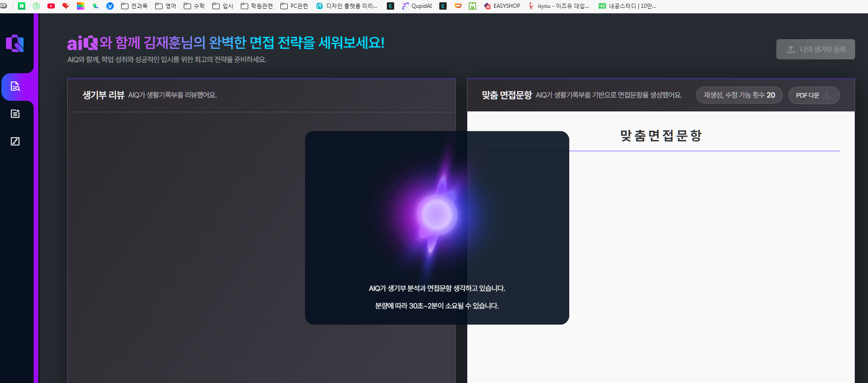Image resolution: width=868 pixels, height=383 pixels.
Task: Click the glowing AIQ loading orb
Action: point(437,215)
